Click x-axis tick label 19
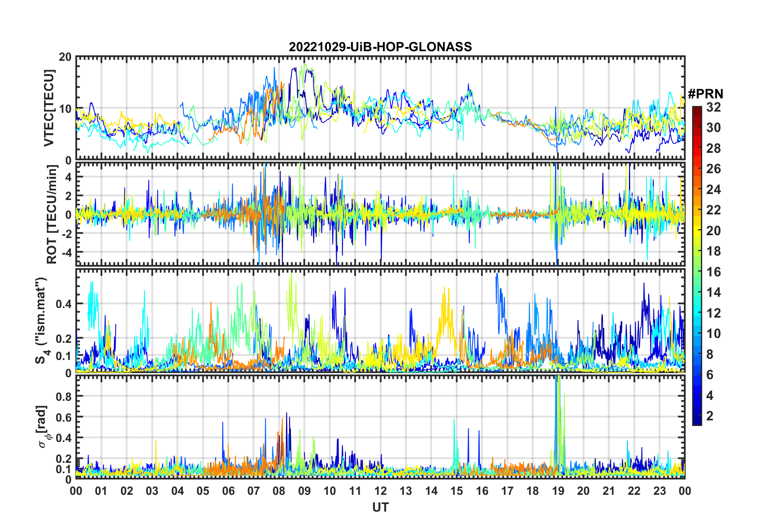The width and height of the screenshot is (761, 532). (558, 491)
